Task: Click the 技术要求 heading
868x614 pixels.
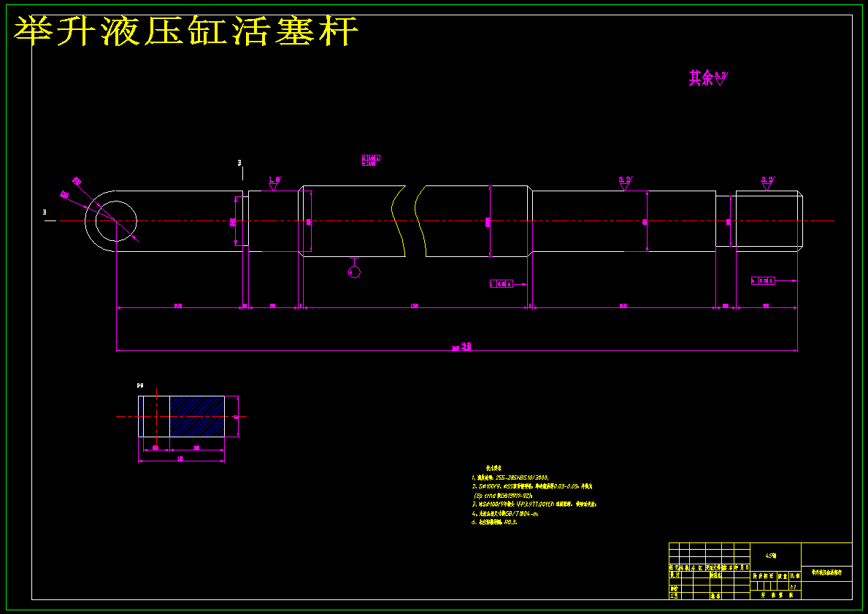Action: (493, 469)
